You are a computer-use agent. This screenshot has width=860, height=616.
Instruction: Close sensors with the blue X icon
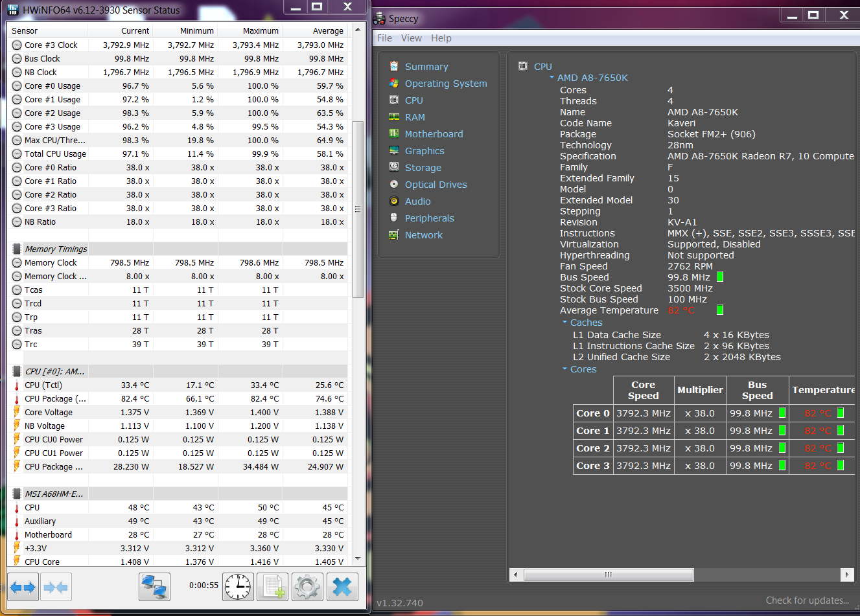click(x=342, y=587)
